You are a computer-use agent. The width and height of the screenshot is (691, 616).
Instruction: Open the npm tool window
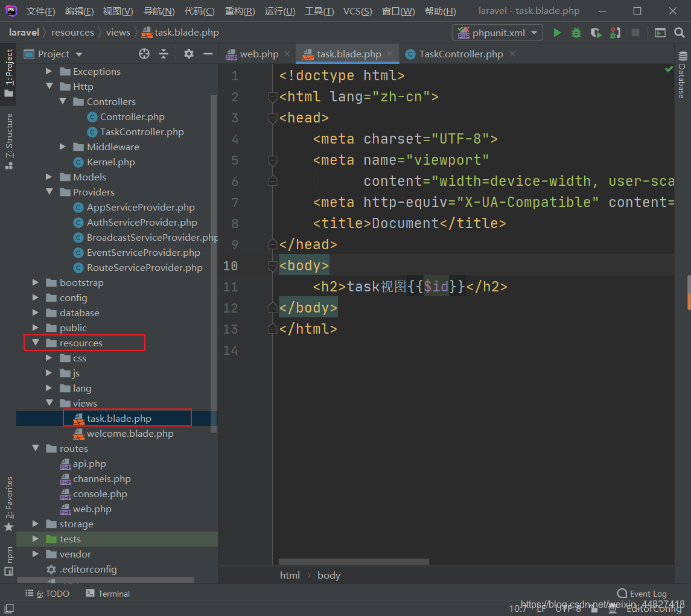click(9, 560)
